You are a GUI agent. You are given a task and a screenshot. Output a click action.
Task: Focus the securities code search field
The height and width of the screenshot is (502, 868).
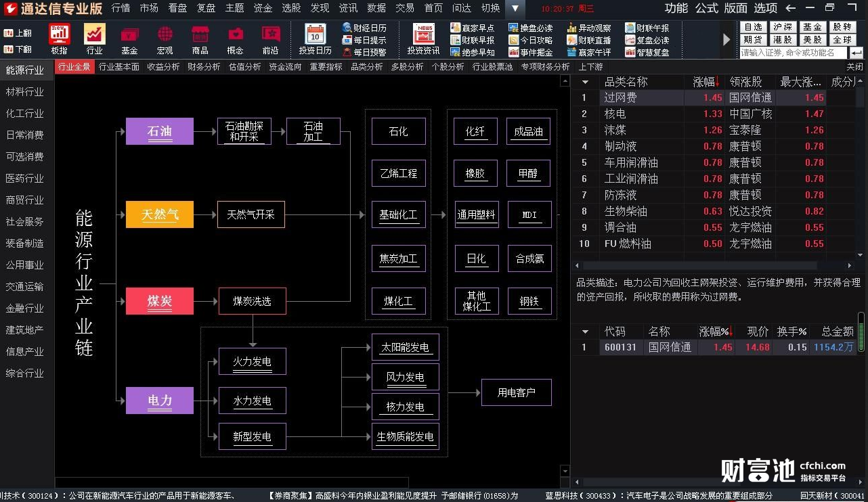[793, 52]
